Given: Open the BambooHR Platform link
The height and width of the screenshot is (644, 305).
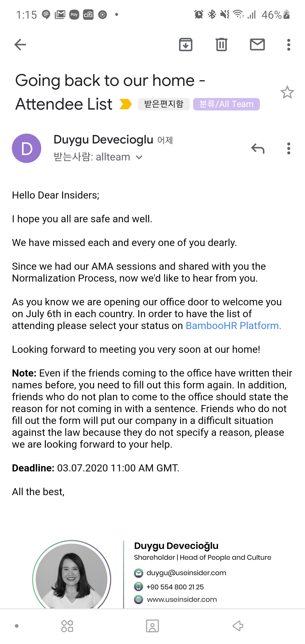Looking at the screenshot, I should click(233, 326).
